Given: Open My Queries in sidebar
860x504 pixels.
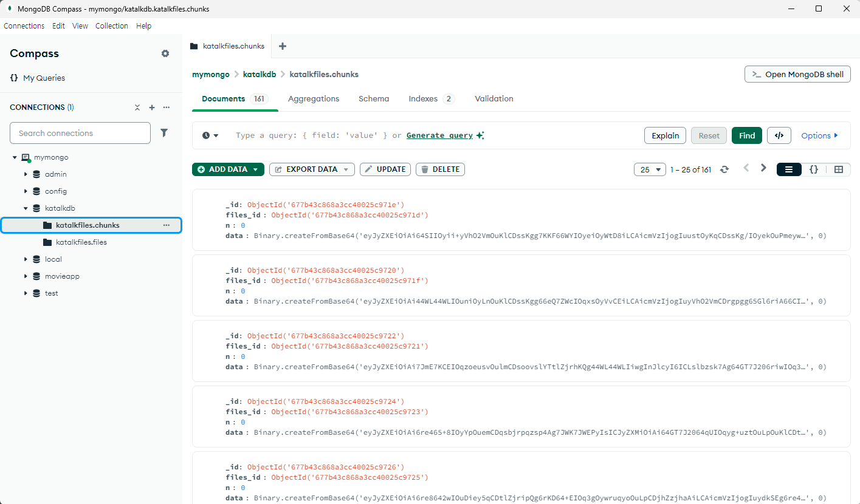Looking at the screenshot, I should [x=37, y=78].
